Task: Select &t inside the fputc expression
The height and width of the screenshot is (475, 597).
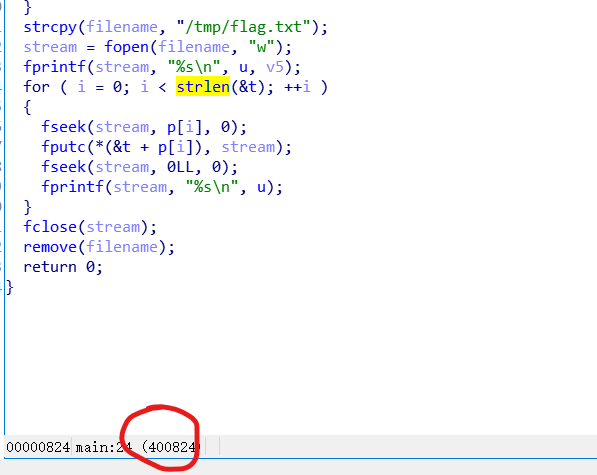Action: coord(122,147)
